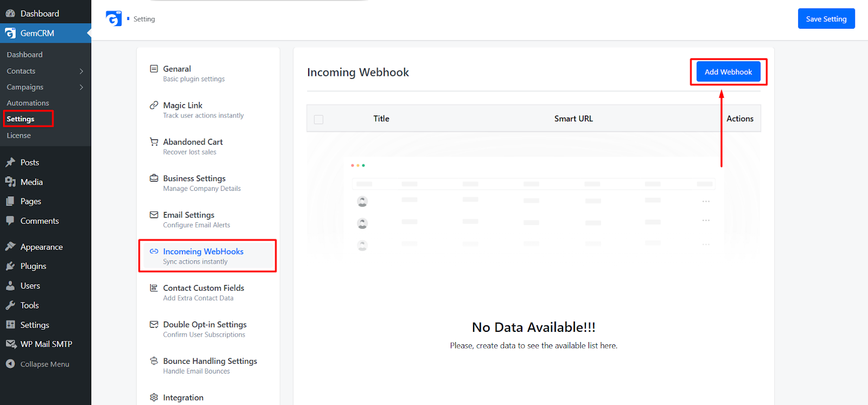
Task: Open GemCRM Settings submenu item
Action: pyautogui.click(x=21, y=119)
